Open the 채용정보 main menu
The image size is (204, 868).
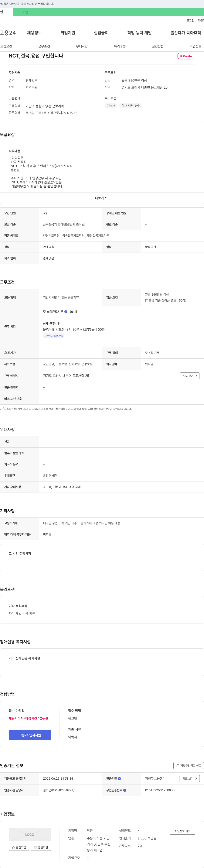pyautogui.click(x=34, y=33)
